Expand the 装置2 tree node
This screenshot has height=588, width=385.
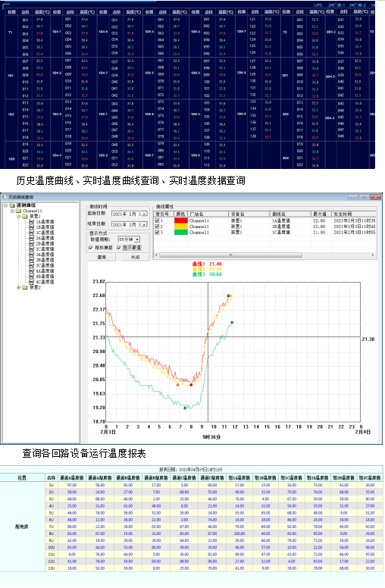click(19, 288)
